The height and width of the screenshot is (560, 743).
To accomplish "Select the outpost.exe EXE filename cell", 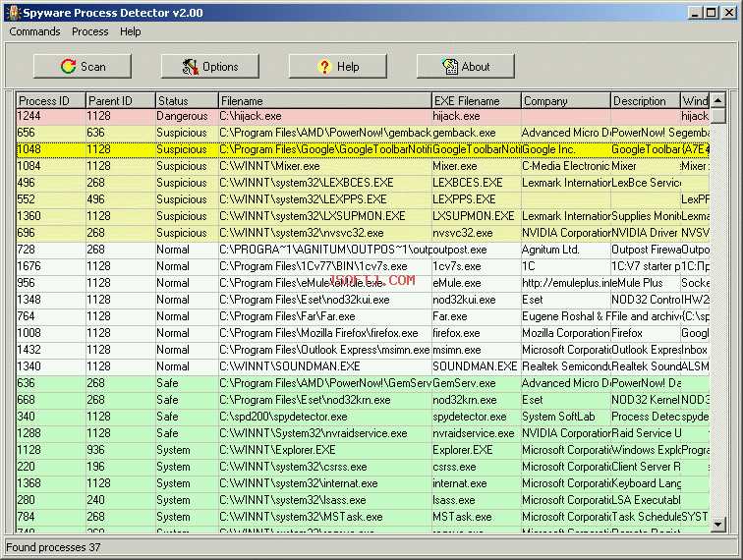I will click(477, 250).
